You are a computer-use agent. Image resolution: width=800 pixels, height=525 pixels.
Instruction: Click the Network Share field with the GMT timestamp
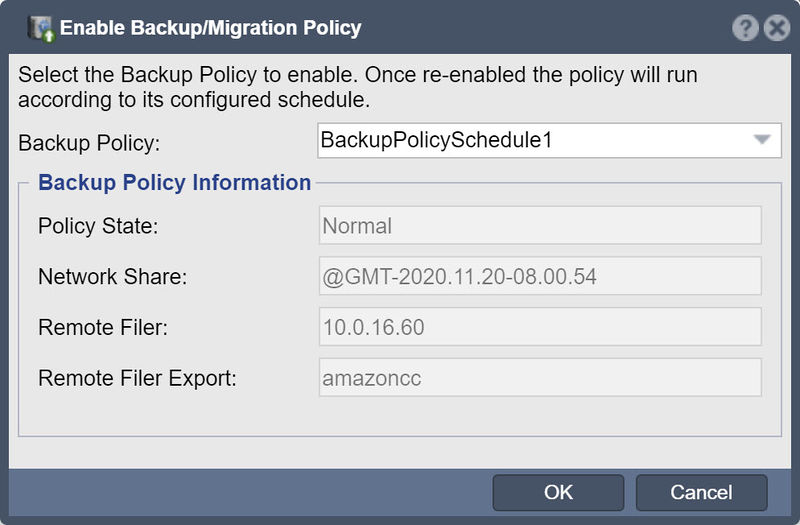coord(540,276)
